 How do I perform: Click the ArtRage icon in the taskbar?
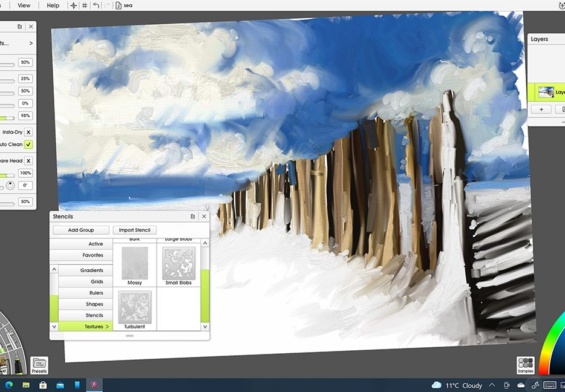(94, 385)
